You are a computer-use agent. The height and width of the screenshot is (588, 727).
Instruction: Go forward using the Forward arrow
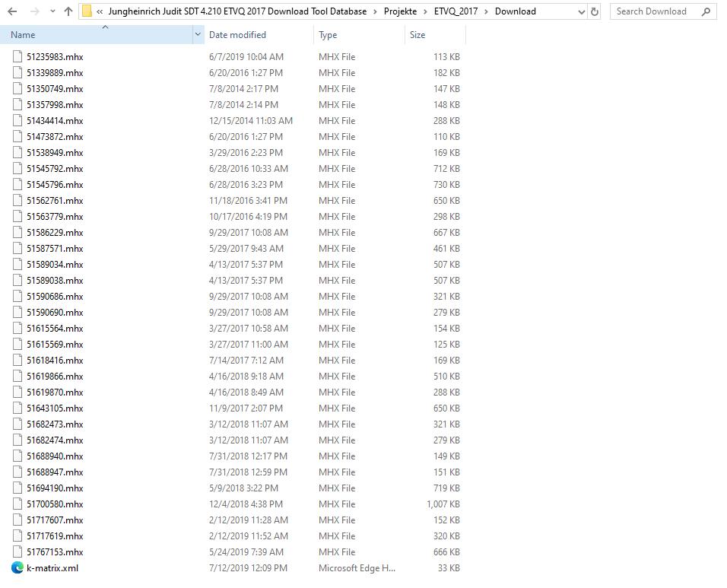click(34, 11)
